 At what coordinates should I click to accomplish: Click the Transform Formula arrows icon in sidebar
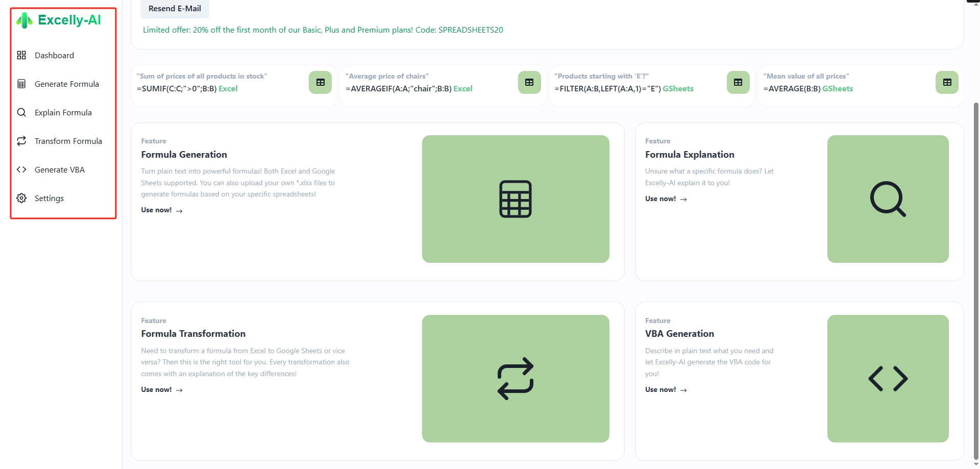pyautogui.click(x=21, y=141)
